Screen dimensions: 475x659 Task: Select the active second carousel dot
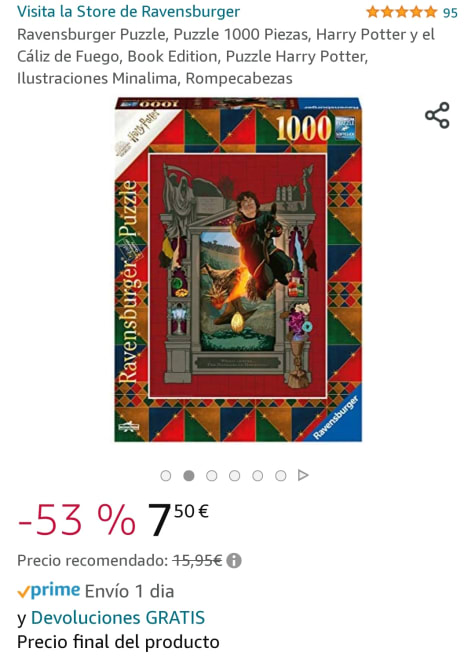[x=189, y=475]
